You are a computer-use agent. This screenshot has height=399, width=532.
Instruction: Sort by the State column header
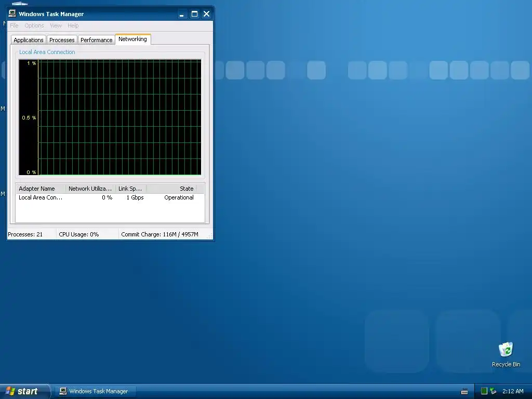tap(171, 189)
